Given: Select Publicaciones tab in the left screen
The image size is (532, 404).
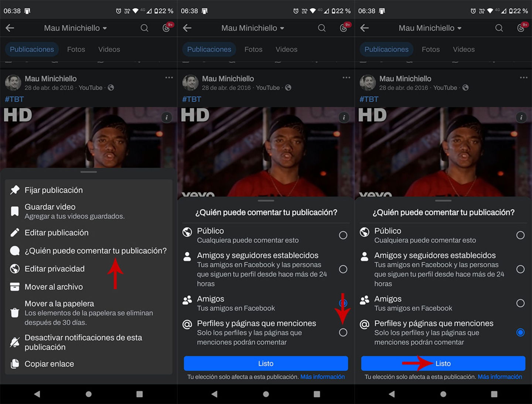Looking at the screenshot, I should coord(32,49).
